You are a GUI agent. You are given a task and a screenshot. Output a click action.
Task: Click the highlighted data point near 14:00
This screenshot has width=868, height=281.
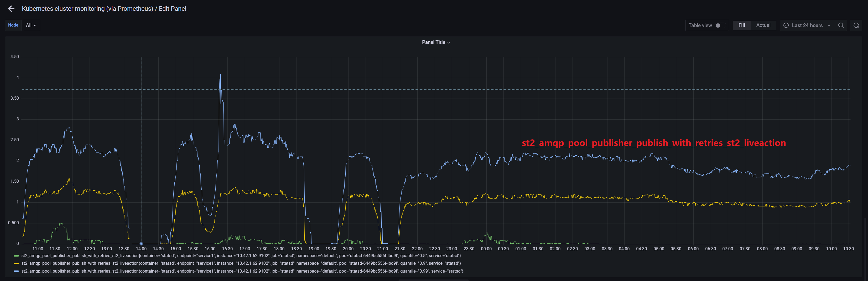pos(141,244)
